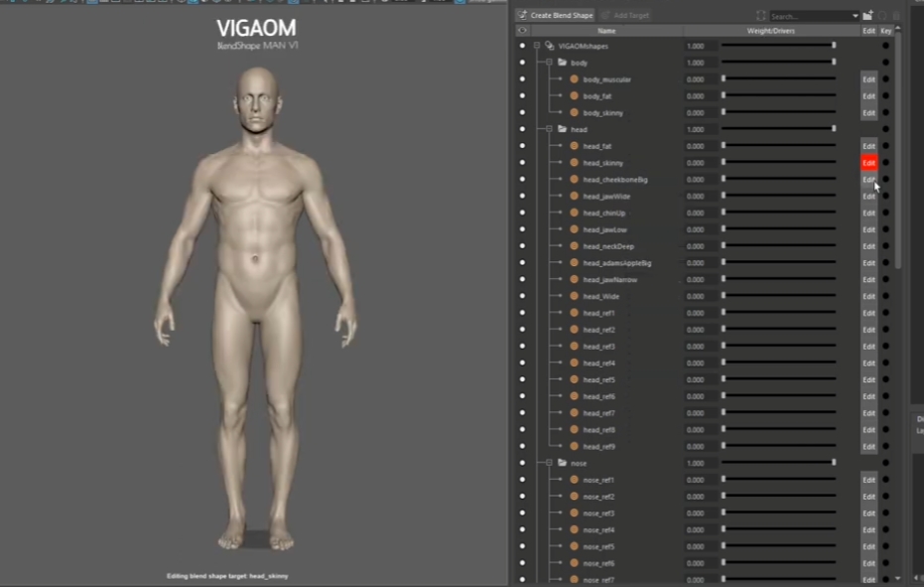Click the head_ref1 orange target icon
This screenshot has height=587, width=924.
coord(574,313)
